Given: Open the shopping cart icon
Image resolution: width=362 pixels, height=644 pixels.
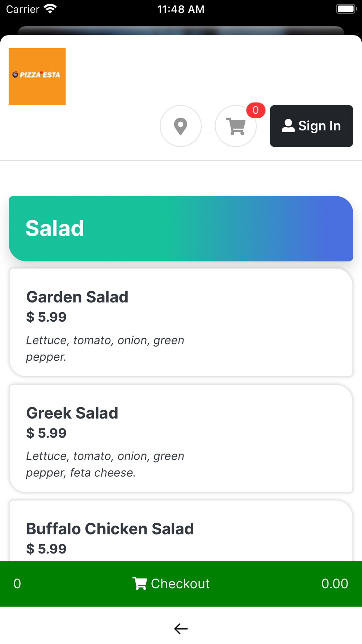Looking at the screenshot, I should point(236,126).
